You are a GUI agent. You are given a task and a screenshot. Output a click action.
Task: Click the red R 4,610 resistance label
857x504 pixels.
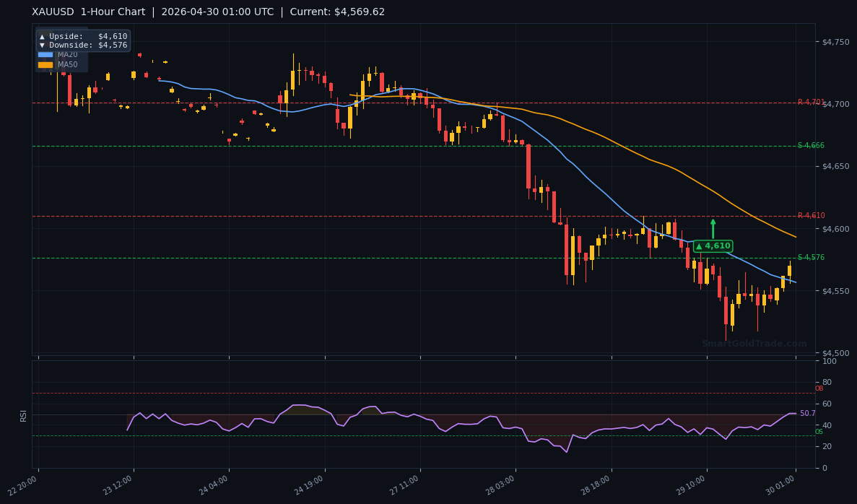tap(812, 214)
